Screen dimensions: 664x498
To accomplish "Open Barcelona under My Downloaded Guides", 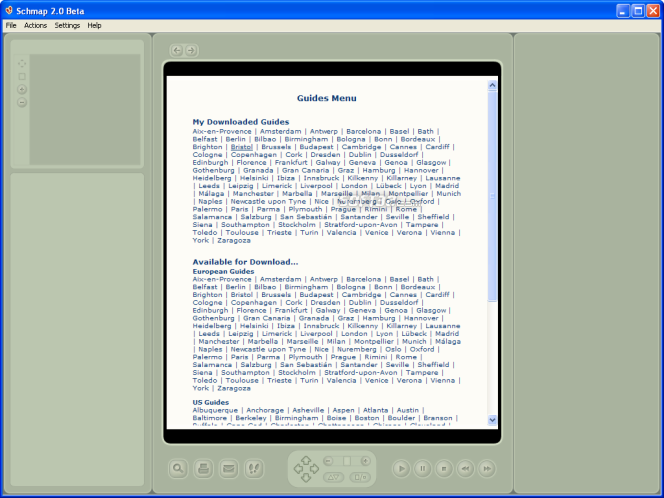I will 363,131.
